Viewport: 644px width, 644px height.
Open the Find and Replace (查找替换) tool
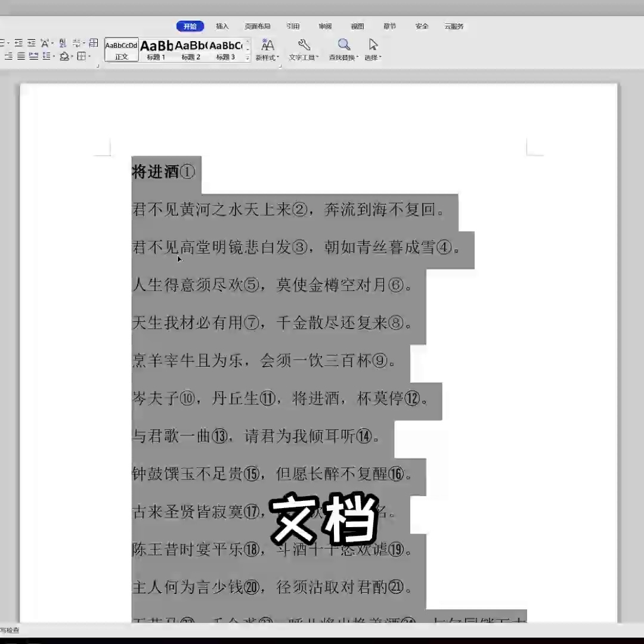[x=343, y=45]
